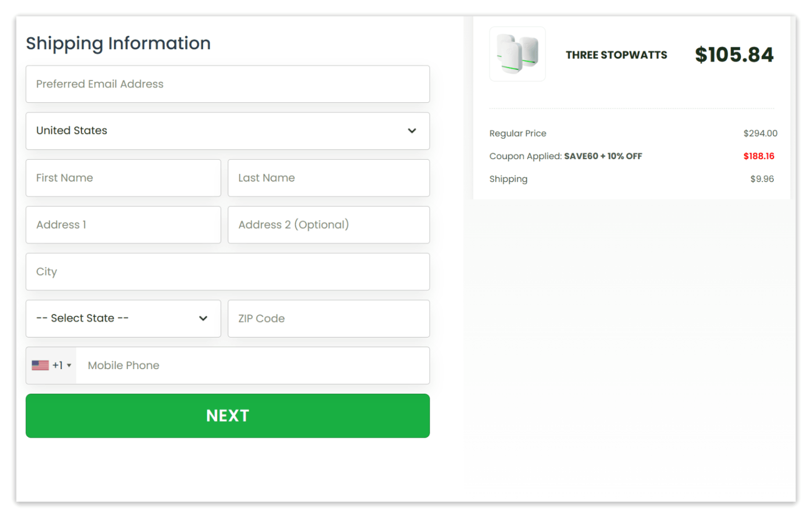Click the Shipping label in order summary
Viewport: 812px width, 518px height.
coord(508,179)
